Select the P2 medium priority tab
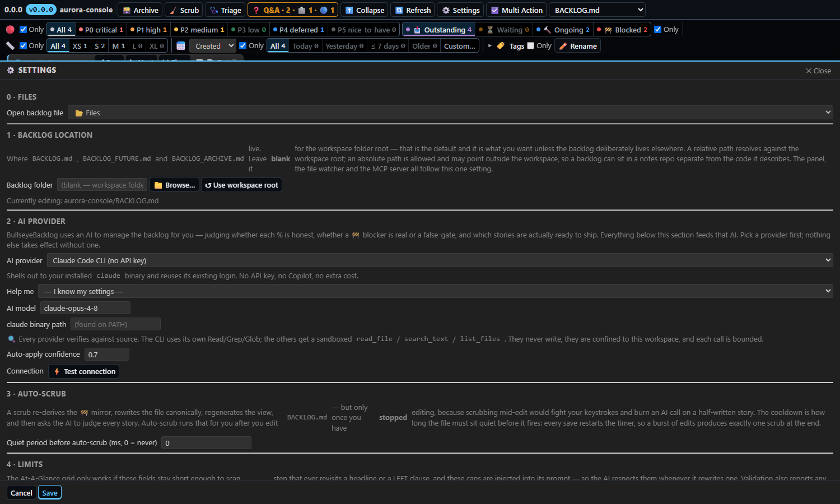840x504 pixels. click(199, 30)
